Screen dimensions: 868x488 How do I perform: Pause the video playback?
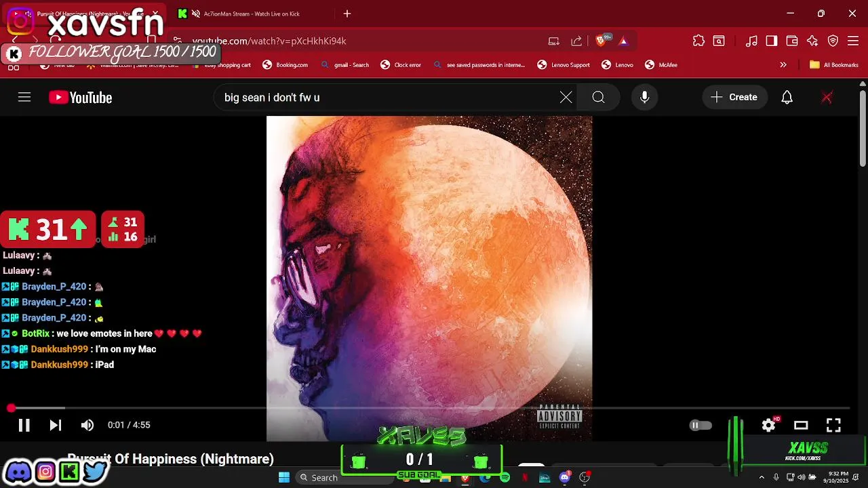(x=24, y=425)
